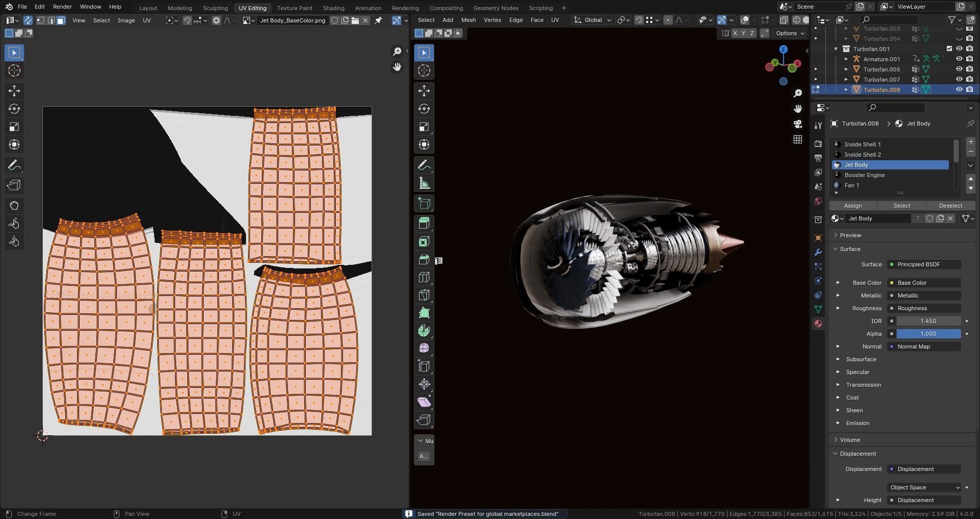This screenshot has width=980, height=519.
Task: Select the Poly Build tool
Action: (424, 313)
